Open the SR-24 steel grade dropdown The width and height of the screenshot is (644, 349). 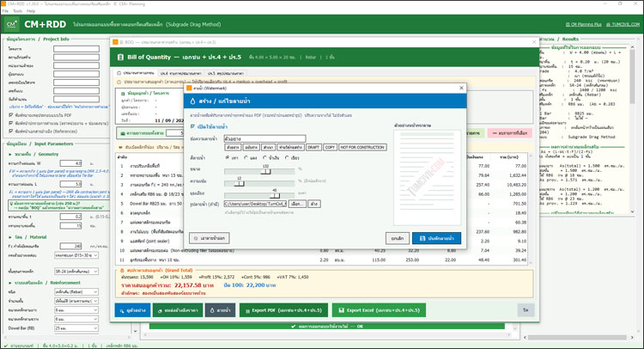pyautogui.click(x=76, y=272)
